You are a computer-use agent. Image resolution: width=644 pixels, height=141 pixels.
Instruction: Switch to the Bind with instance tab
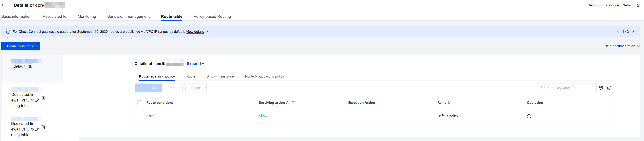(x=220, y=76)
